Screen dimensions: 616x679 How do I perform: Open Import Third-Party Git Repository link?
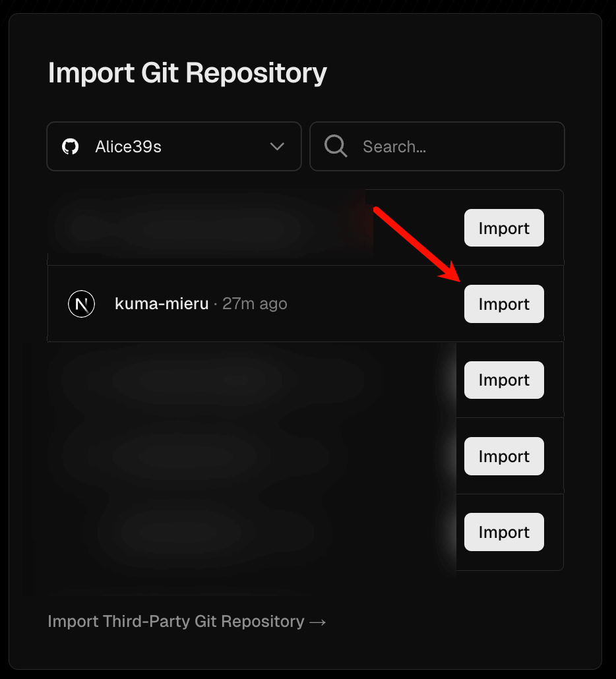tap(187, 622)
